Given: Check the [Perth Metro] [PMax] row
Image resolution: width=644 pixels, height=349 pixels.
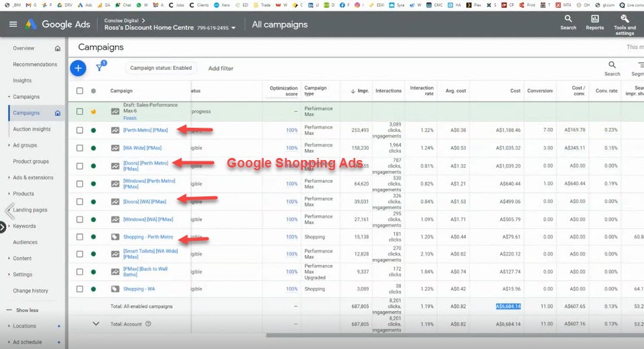Looking at the screenshot, I should click(79, 130).
